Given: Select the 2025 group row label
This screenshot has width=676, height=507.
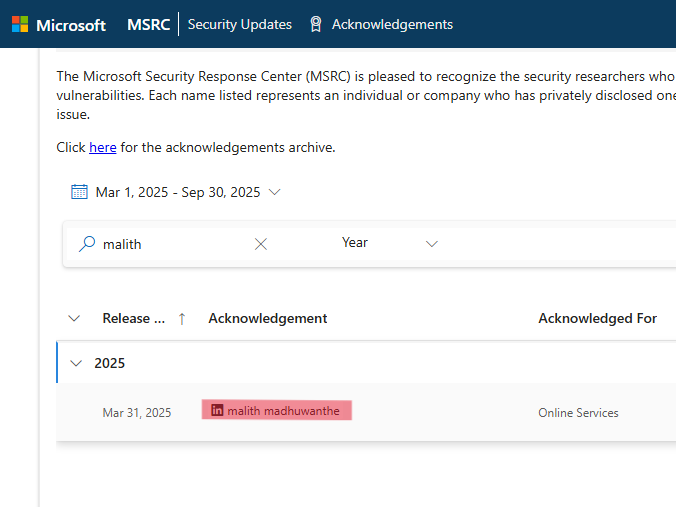Looking at the screenshot, I should (x=110, y=363).
